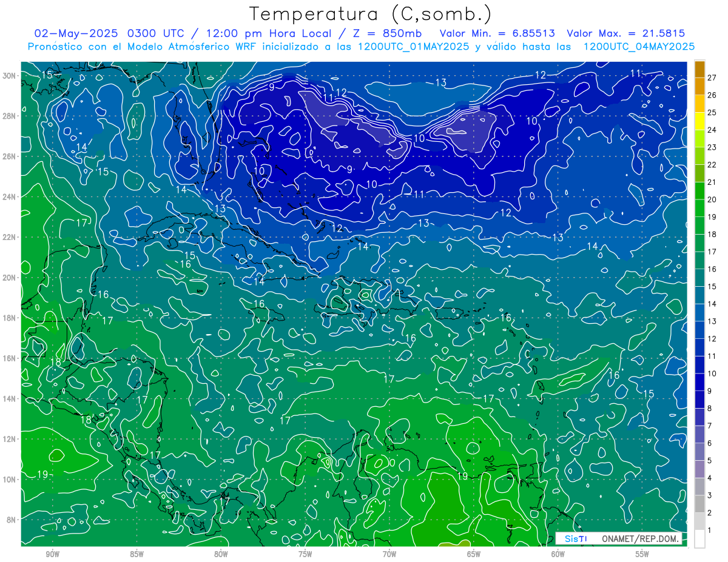728x562 pixels.
Task: Click the color scale label 10
Action: tap(712, 373)
